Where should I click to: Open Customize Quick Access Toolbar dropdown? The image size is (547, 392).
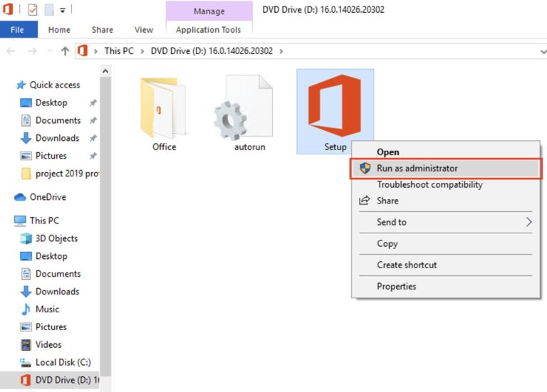click(x=63, y=10)
